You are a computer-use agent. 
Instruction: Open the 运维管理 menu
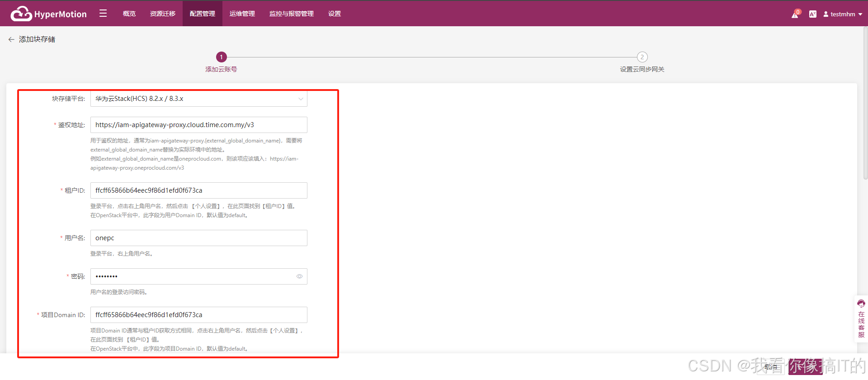[242, 14]
